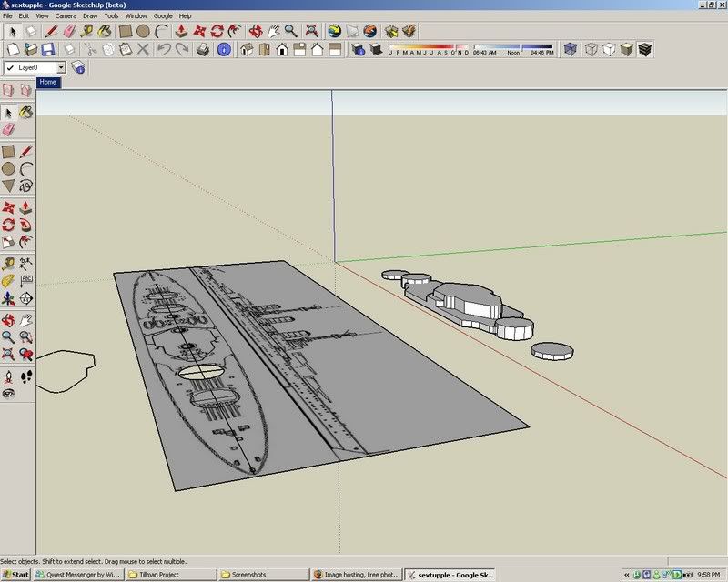Pick Scale tool in left toolbar

coord(8,242)
